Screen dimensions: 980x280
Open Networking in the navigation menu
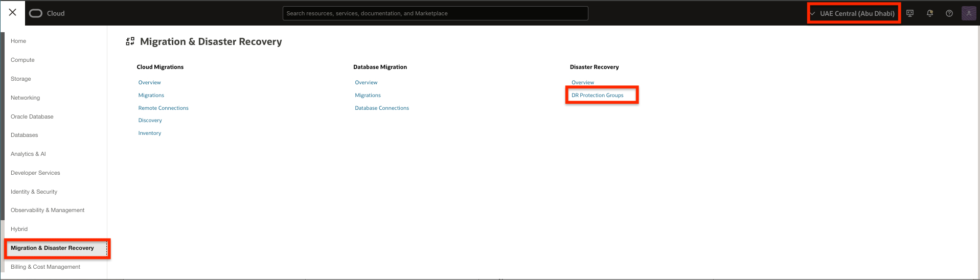25,98
